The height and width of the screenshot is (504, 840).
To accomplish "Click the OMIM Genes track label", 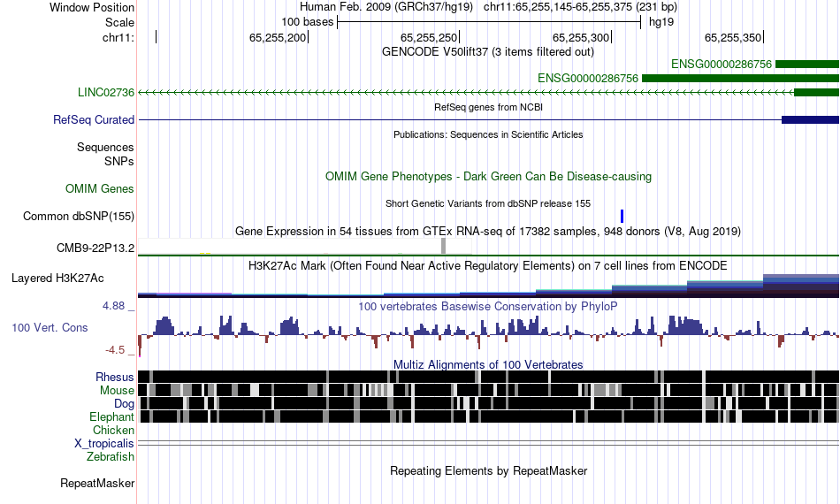I will [x=100, y=188].
